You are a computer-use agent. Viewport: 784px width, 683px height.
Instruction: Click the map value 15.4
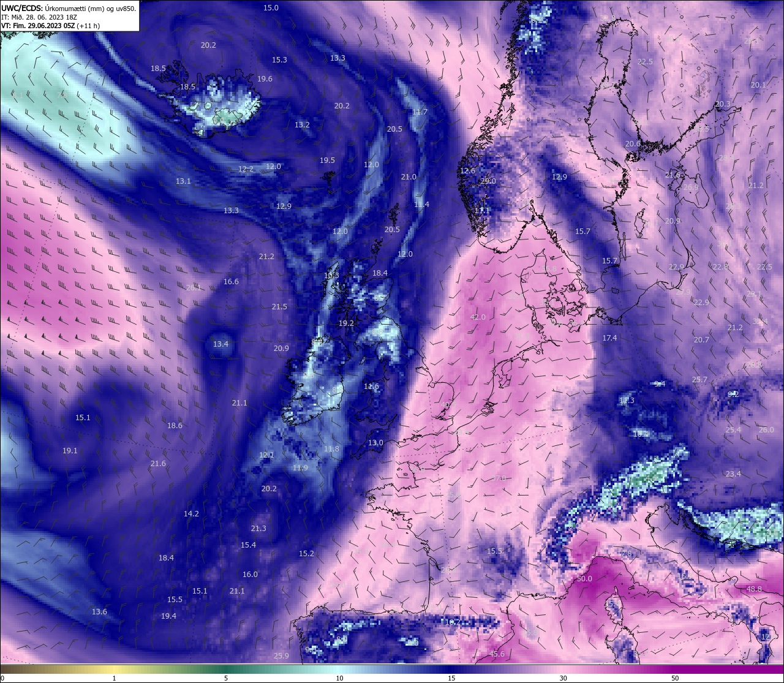[x=248, y=545]
